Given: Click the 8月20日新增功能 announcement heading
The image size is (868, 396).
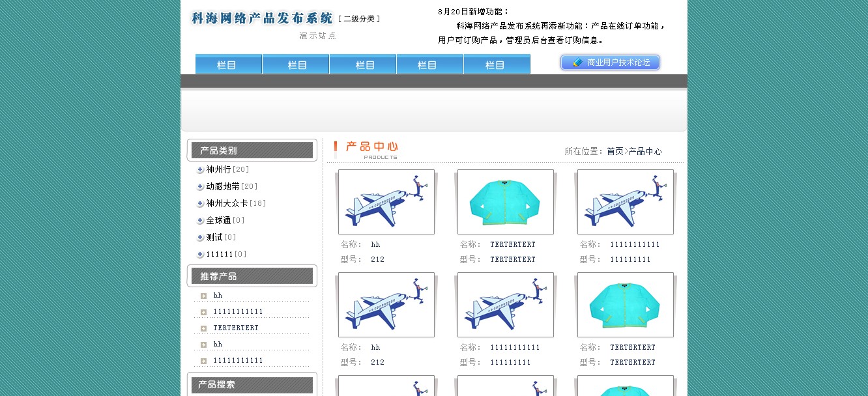Looking at the screenshot, I should point(474,12).
